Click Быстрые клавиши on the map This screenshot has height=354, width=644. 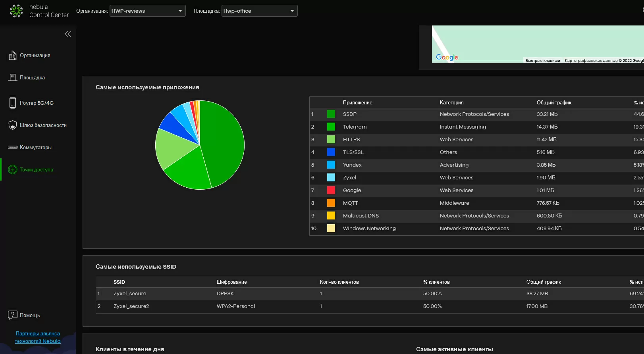[x=542, y=60]
